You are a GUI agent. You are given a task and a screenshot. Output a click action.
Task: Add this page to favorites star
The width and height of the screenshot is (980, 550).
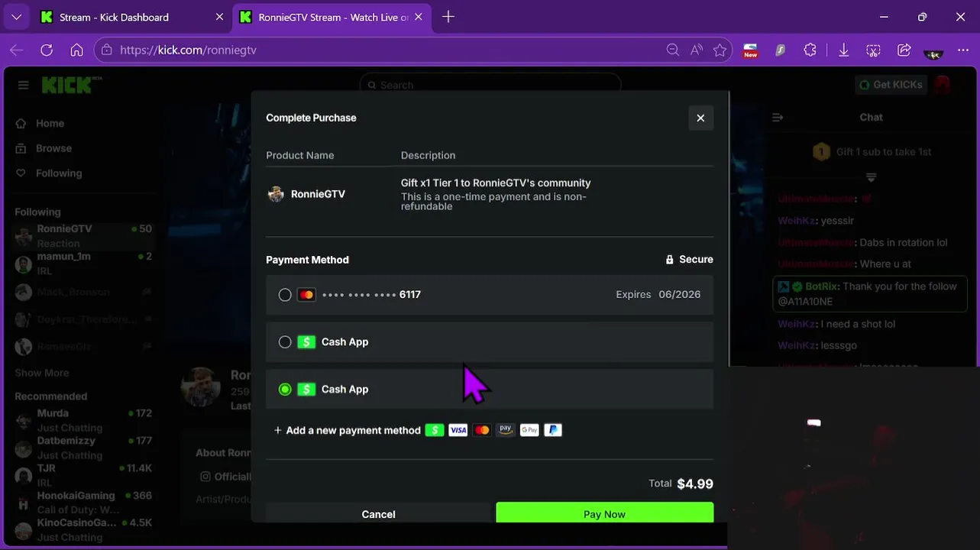coord(720,50)
